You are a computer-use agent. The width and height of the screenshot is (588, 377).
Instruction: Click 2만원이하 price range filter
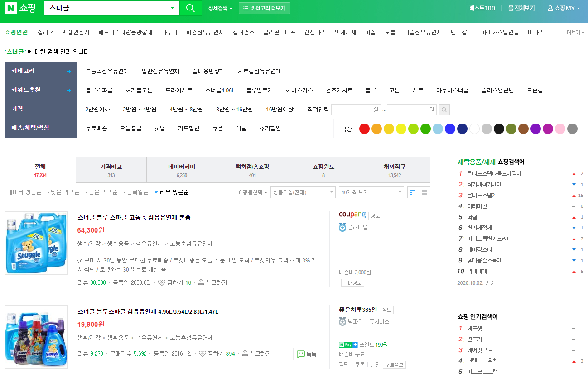point(97,110)
